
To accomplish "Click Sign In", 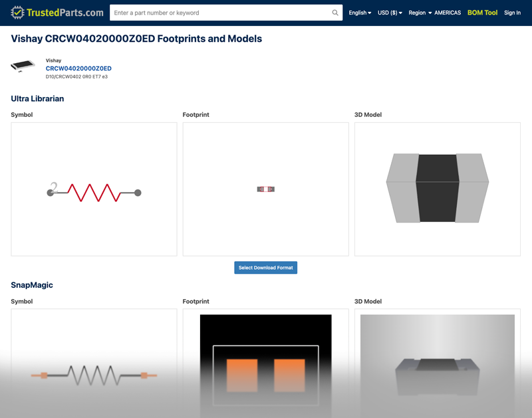I will (x=512, y=13).
